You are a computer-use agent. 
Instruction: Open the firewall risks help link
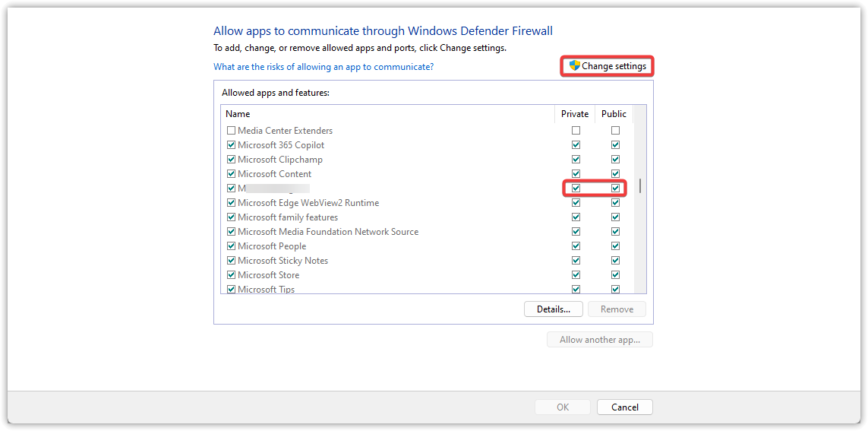tap(324, 67)
